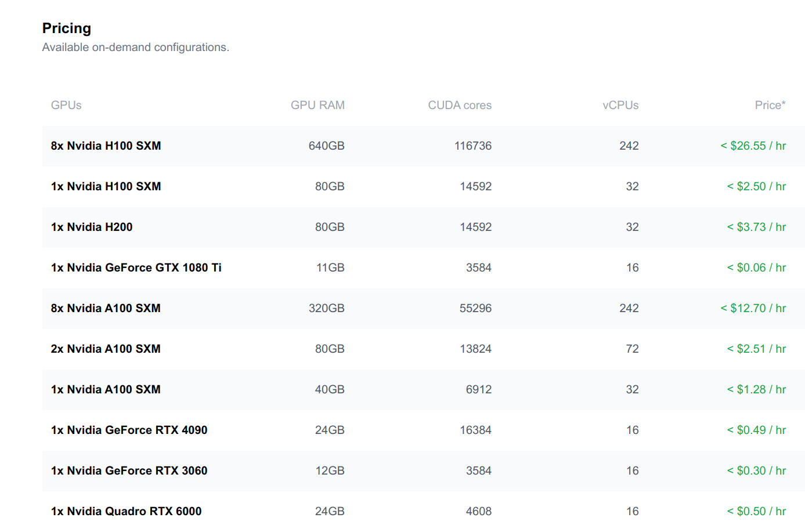The height and width of the screenshot is (532, 805).
Task: Click the 11GB GPU RAM value
Action: point(330,267)
